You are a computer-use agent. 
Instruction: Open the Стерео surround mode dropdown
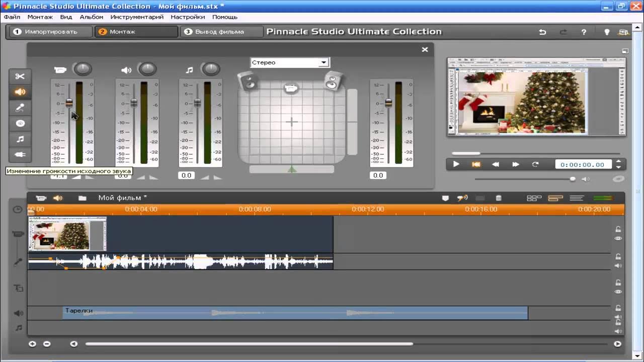point(290,62)
